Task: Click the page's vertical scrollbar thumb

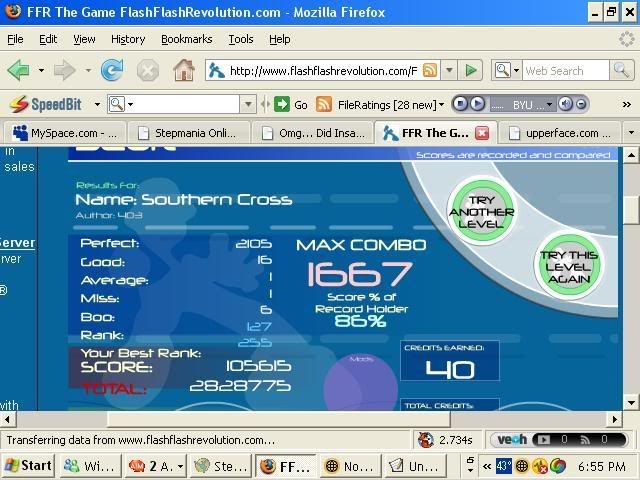Action: 631,209
